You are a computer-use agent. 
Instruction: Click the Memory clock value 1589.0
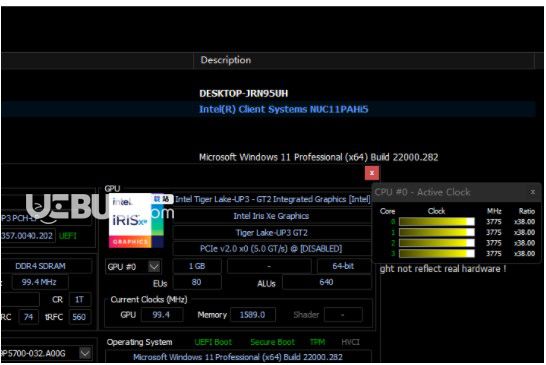click(x=253, y=315)
